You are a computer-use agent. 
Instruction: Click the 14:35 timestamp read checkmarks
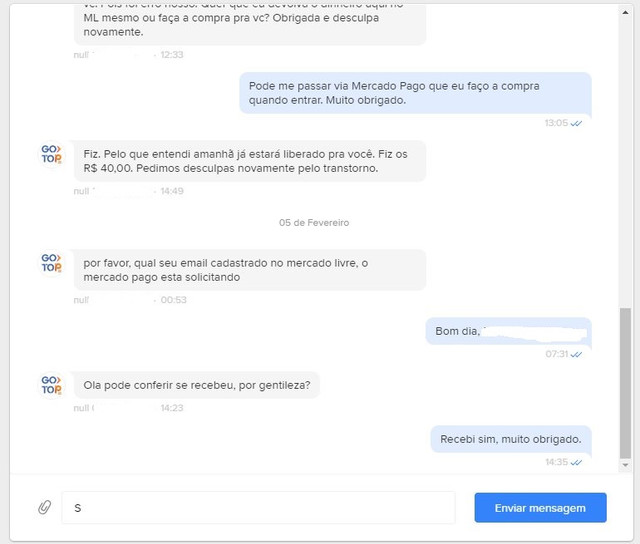point(576,462)
